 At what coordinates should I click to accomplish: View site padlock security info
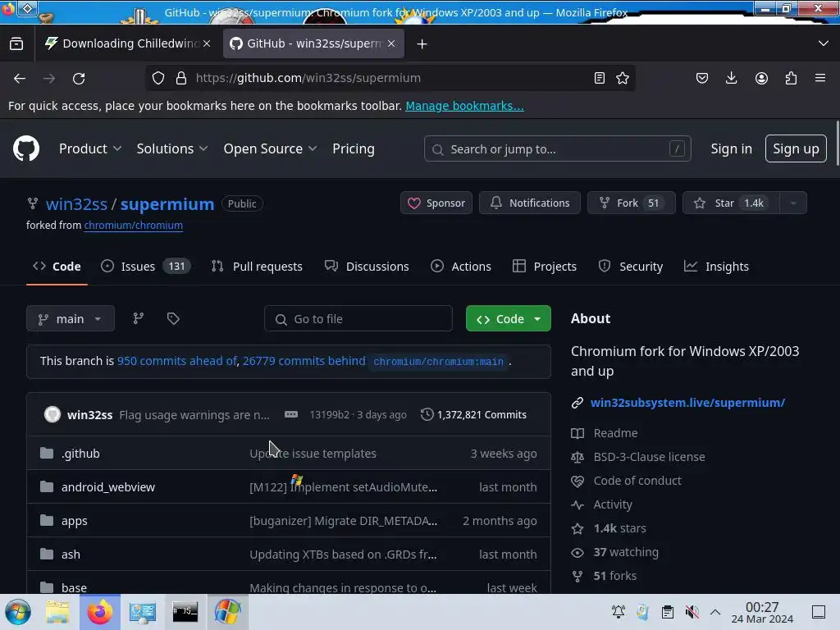(181, 78)
